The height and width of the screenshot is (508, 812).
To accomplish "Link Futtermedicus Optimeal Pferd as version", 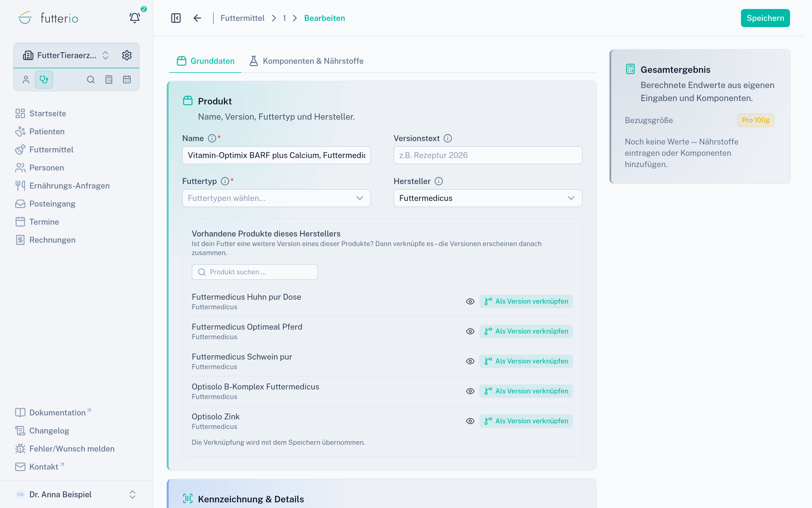I will tap(526, 331).
